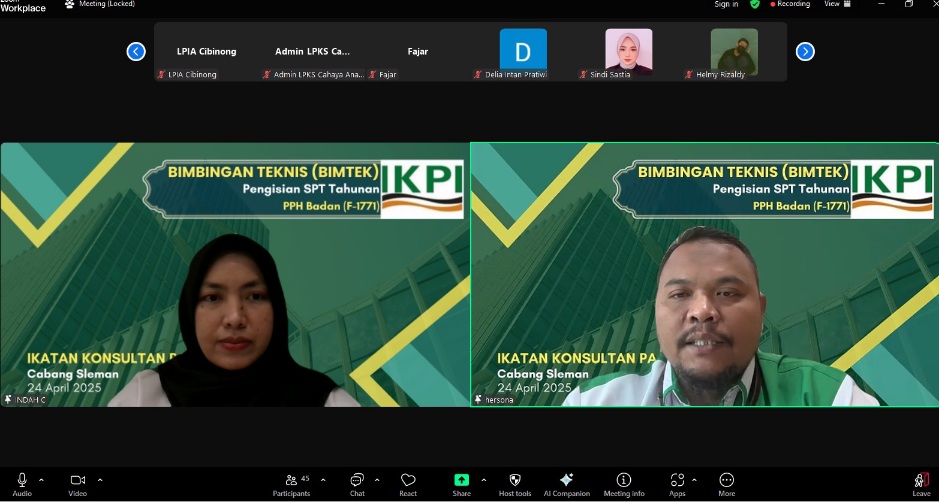Open the More options menu
The height and width of the screenshot is (502, 939).
(727, 485)
